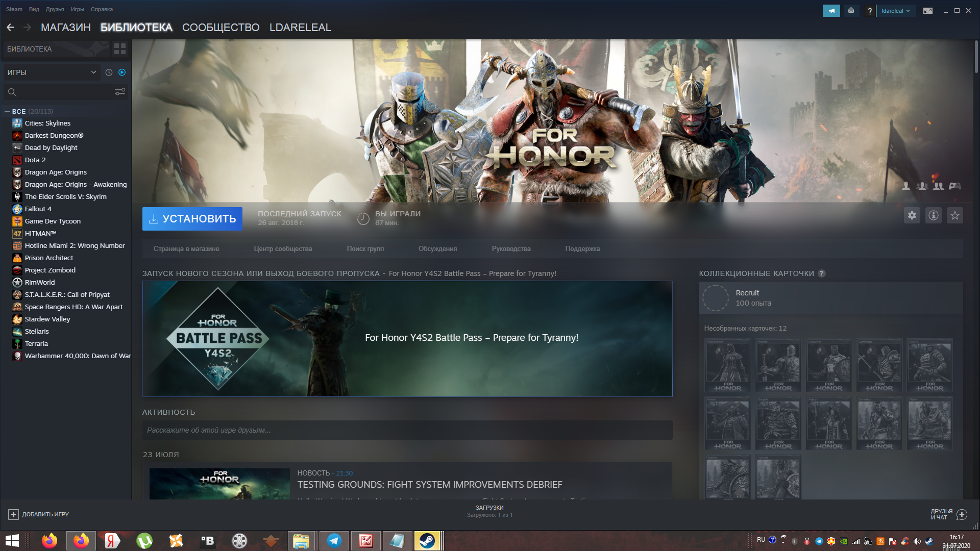The height and width of the screenshot is (551, 980).
Task: Open File Explorer from the taskbar
Action: coord(301,541)
